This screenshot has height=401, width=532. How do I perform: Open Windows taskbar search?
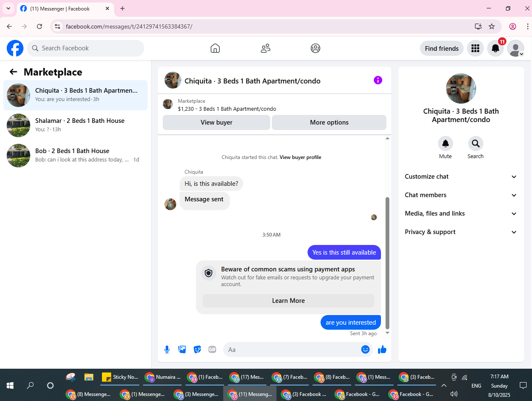pyautogui.click(x=30, y=385)
